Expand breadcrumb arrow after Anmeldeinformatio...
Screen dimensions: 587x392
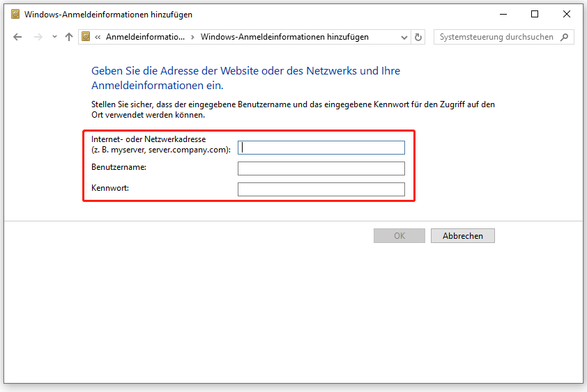192,37
